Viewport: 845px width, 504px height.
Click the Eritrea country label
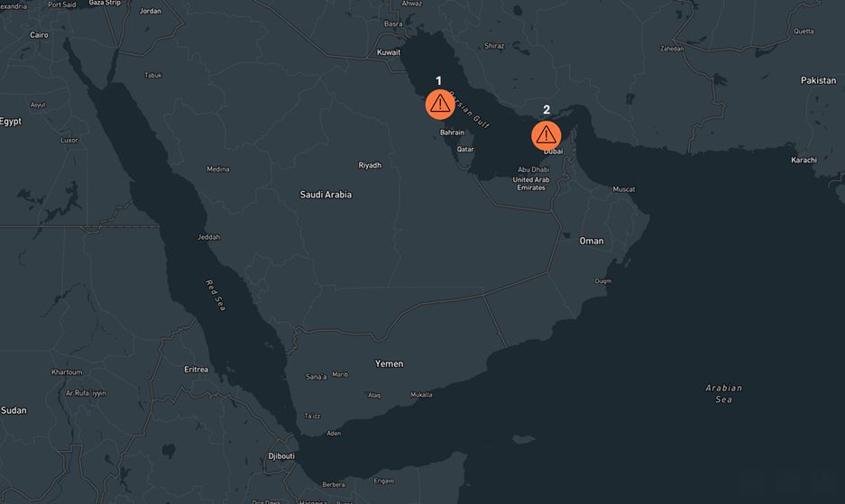(x=196, y=370)
